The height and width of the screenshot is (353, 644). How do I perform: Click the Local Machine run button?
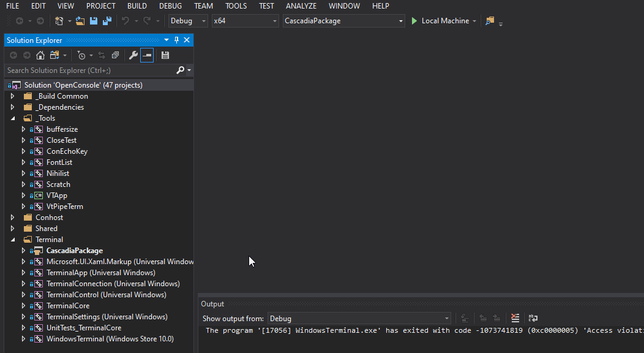click(440, 21)
